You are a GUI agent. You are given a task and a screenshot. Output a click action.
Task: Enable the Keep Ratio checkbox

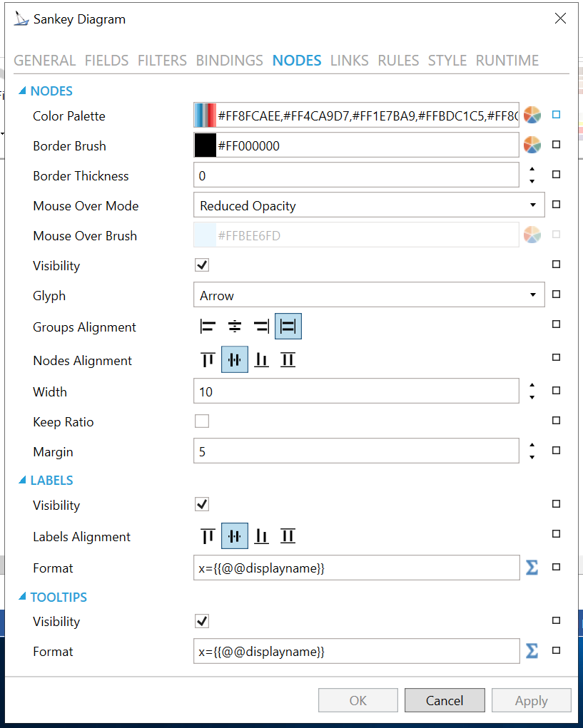click(x=202, y=421)
